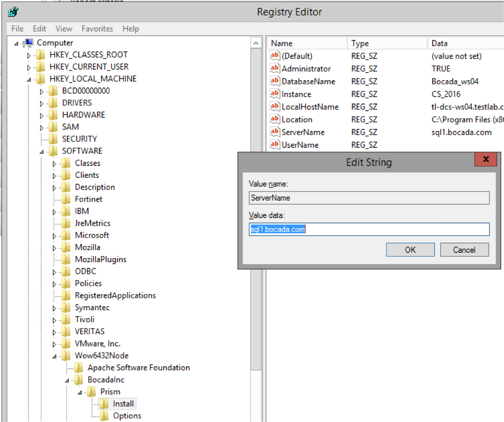504x422 pixels.
Task: Click the ab icon beside DatabaseName
Action: tap(274, 81)
